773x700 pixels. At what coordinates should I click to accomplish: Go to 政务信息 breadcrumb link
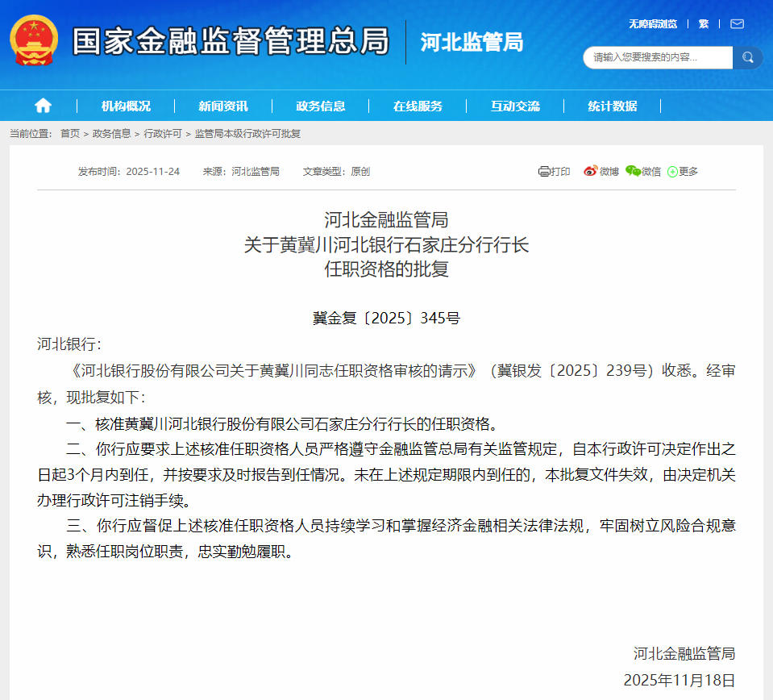pos(111,134)
